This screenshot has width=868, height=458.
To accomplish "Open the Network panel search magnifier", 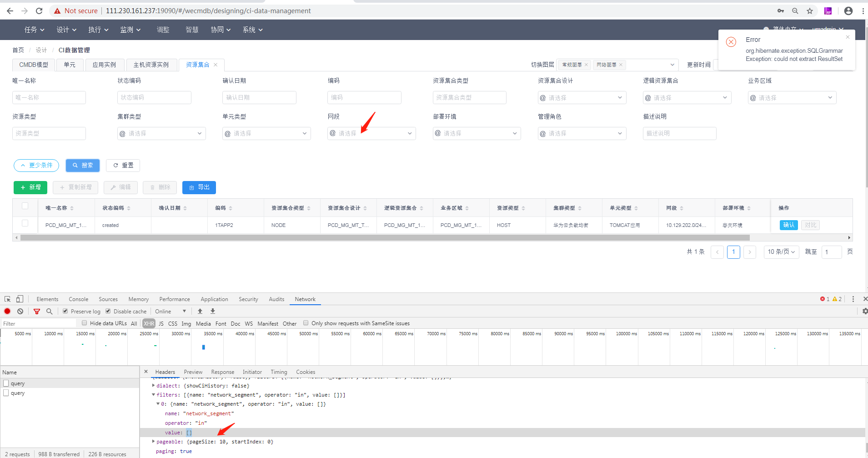I will [x=49, y=311].
